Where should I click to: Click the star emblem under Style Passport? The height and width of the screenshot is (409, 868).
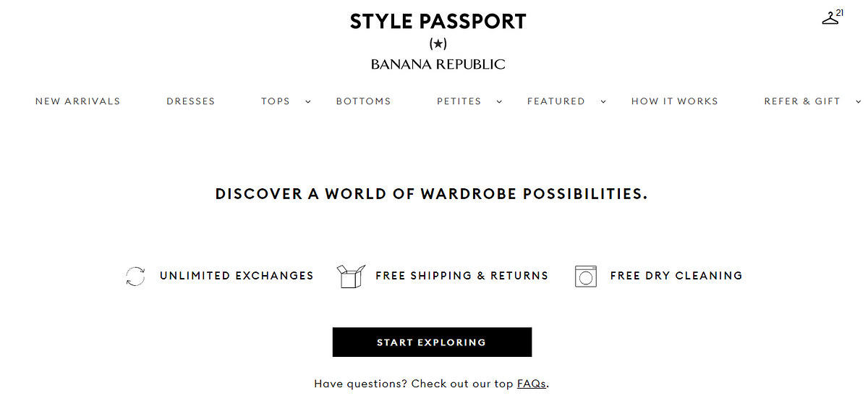click(438, 44)
